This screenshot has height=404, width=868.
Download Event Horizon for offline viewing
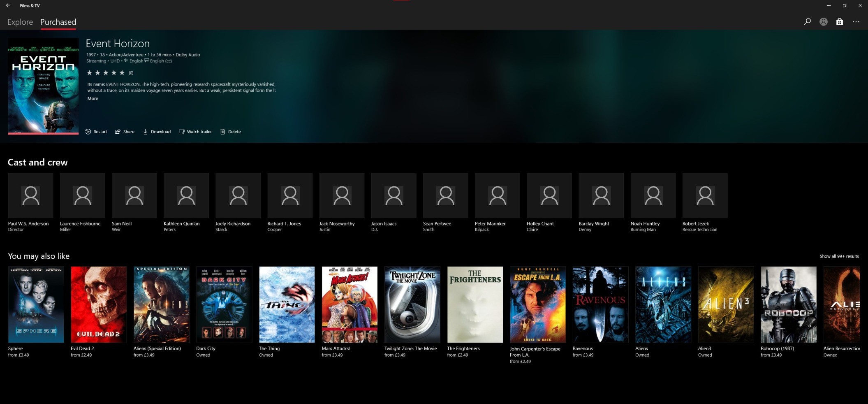[157, 132]
